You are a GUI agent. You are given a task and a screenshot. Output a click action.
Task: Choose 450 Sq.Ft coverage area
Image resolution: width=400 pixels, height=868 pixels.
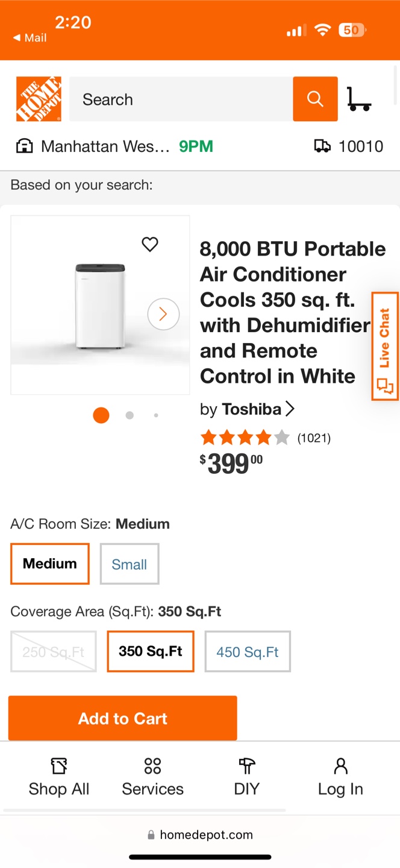pyautogui.click(x=248, y=652)
